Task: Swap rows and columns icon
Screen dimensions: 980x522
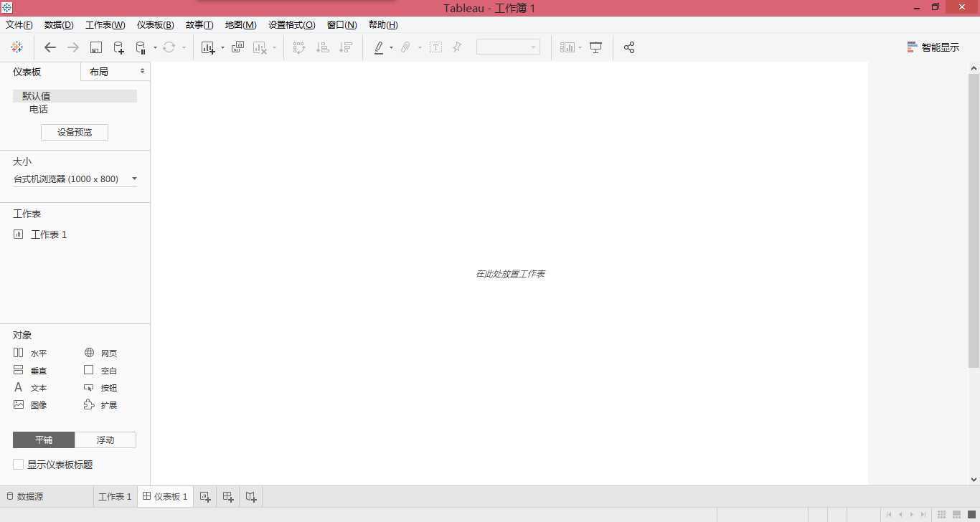Action: 299,47
